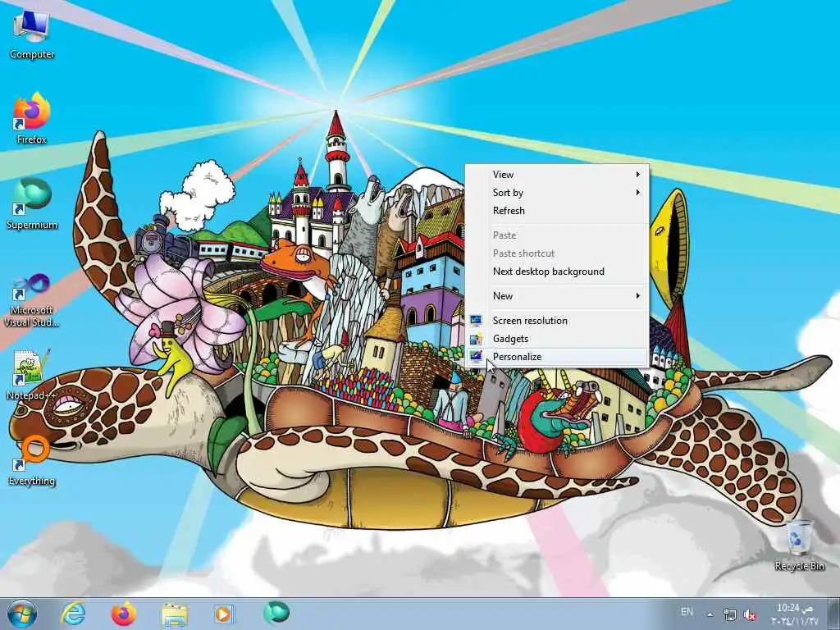
Task: Choose Next desktop background
Action: (557, 272)
